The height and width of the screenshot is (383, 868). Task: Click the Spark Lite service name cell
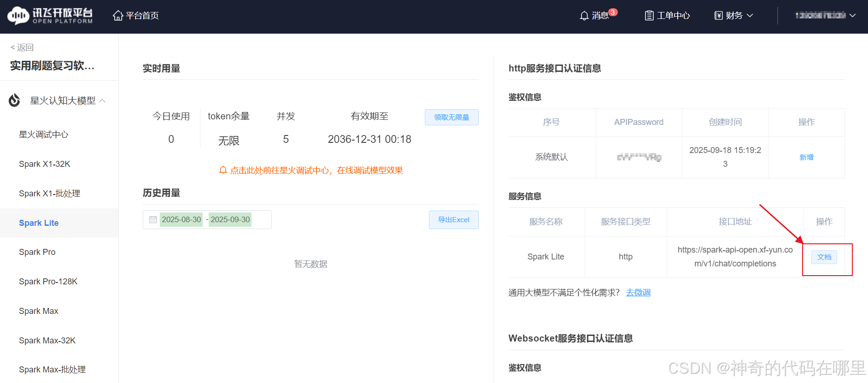point(546,257)
